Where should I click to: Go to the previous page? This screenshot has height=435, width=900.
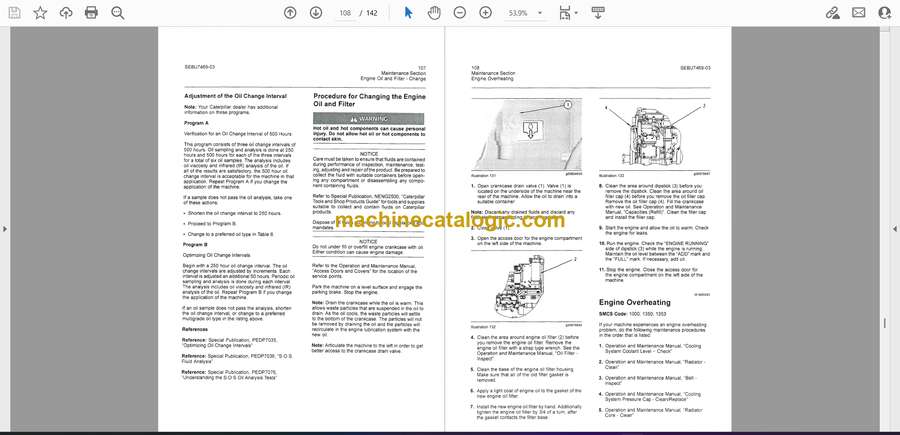[290, 13]
